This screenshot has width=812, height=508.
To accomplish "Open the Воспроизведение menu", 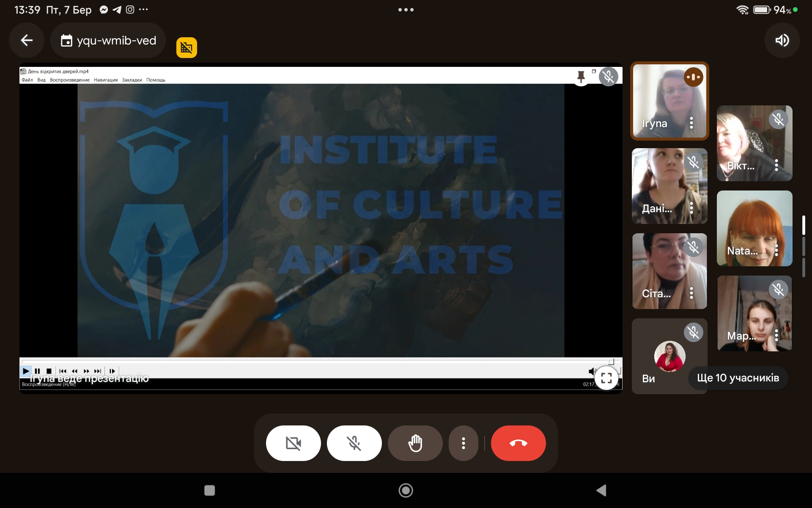I will (70, 80).
